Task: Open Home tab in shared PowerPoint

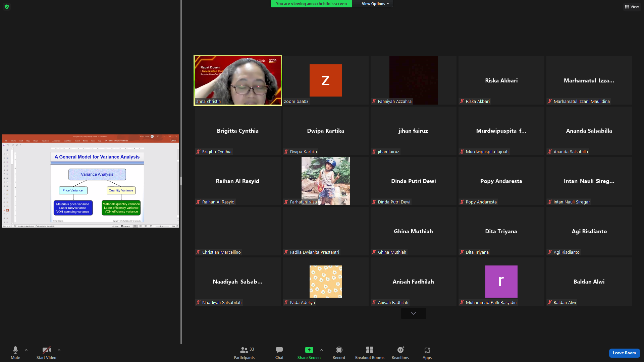Action: [13, 141]
